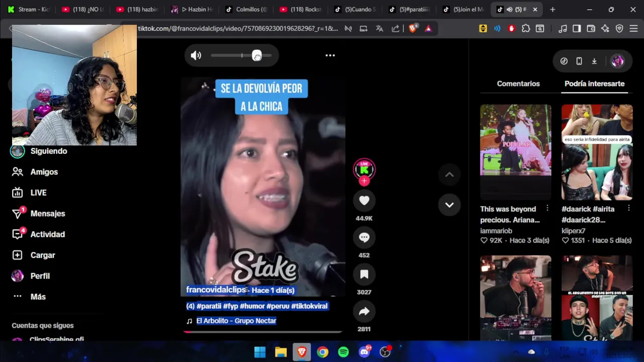This screenshot has height=362, width=644.
Task: Switch to the Podría interesarte tab
Action: click(594, 83)
